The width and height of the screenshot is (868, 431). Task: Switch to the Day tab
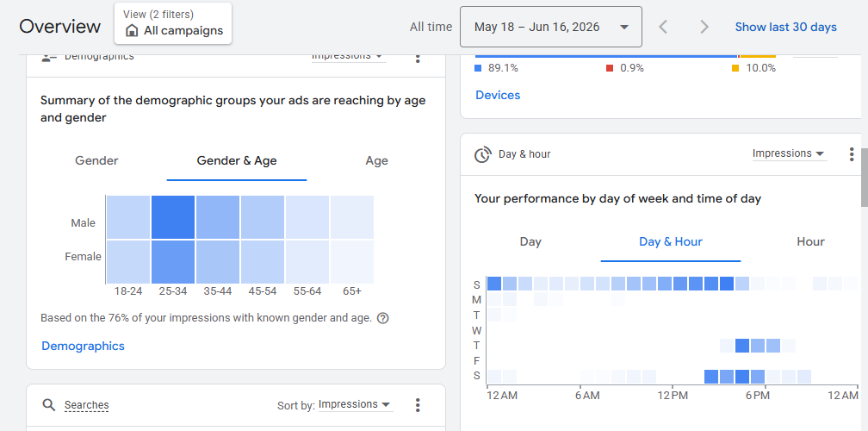530,241
